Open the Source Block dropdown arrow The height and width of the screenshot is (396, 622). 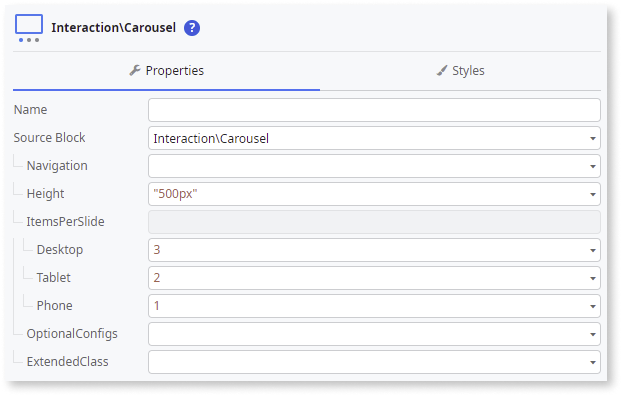(x=593, y=138)
